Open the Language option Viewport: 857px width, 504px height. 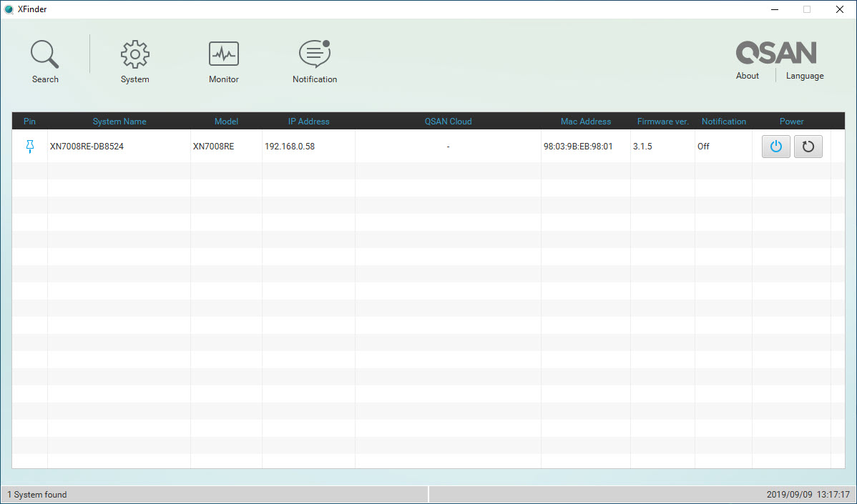coord(805,76)
